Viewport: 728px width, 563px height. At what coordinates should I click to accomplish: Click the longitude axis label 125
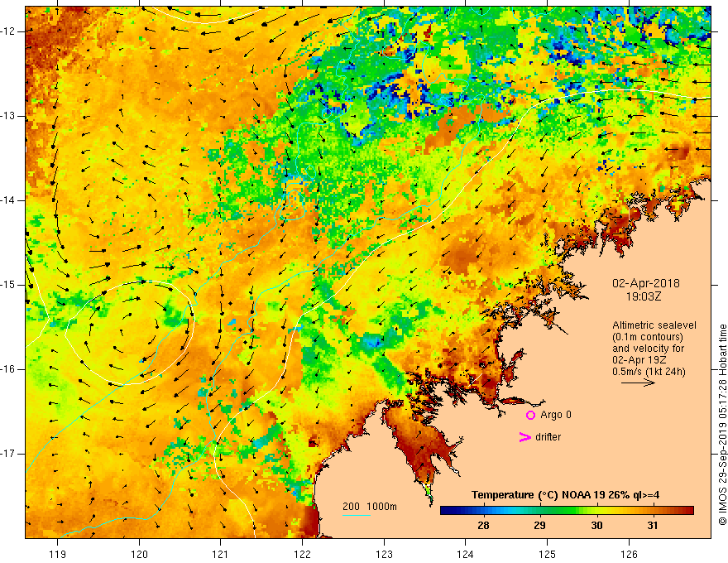click(548, 554)
